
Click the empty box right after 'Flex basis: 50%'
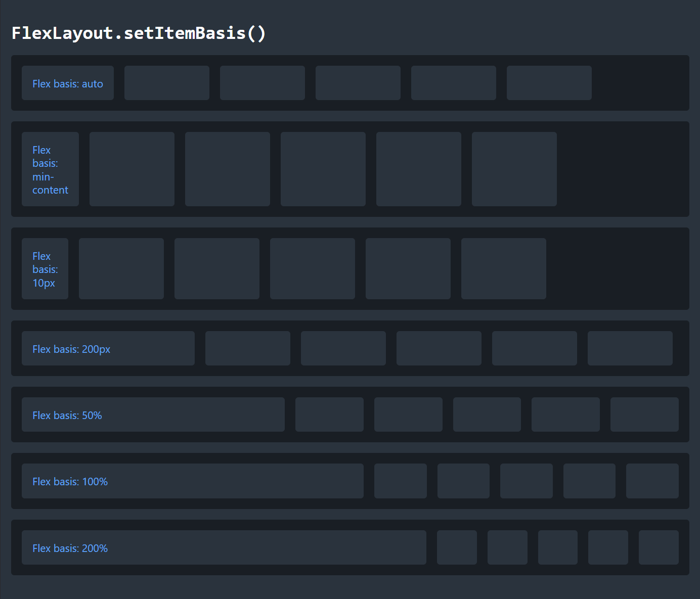329,415
